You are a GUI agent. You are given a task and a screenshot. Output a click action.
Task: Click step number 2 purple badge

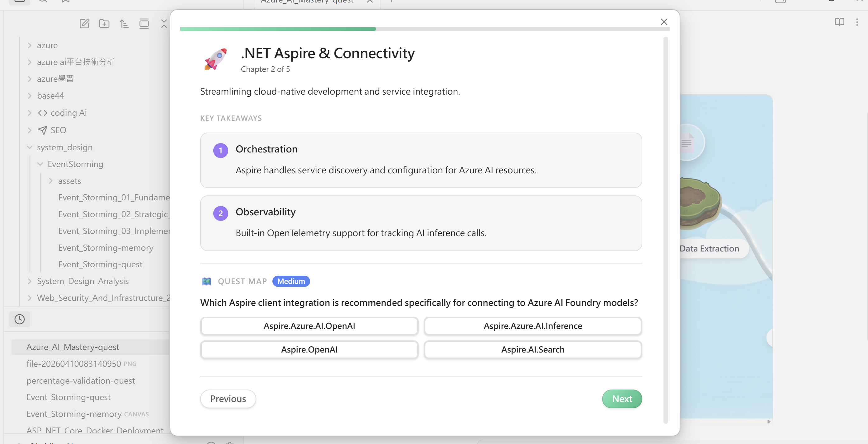coord(221,213)
